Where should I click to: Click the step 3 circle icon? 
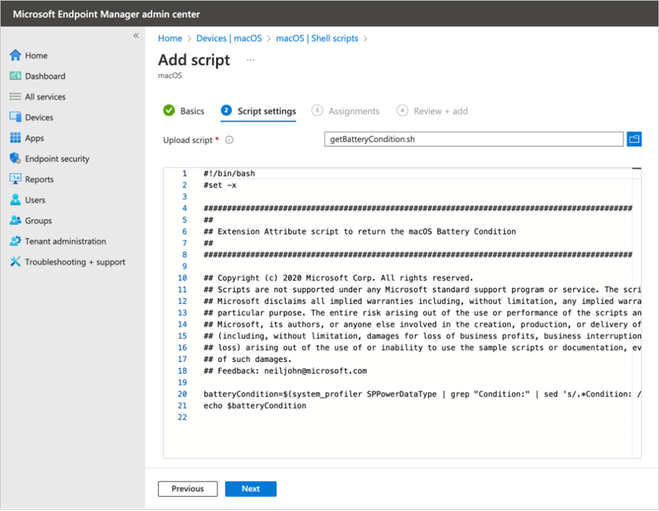pyautogui.click(x=317, y=110)
